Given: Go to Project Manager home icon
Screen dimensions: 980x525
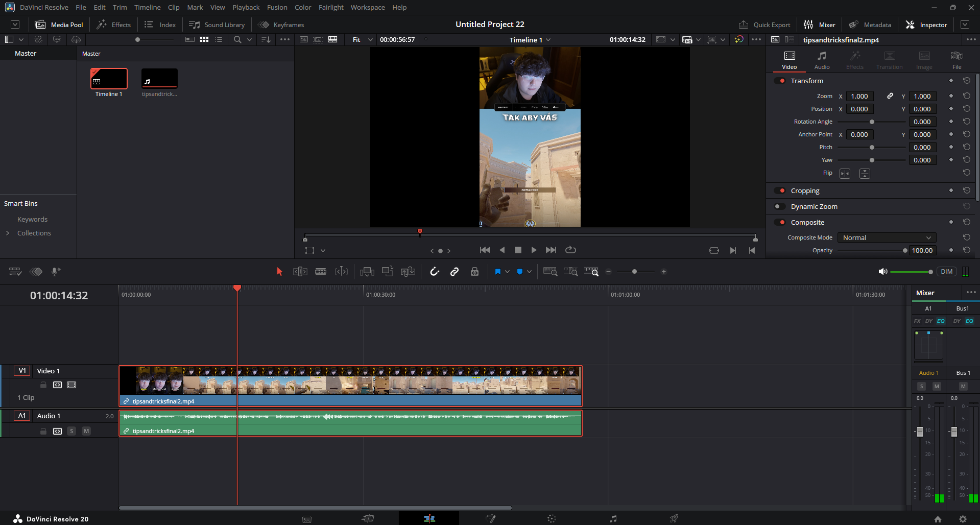Looking at the screenshot, I should coord(938,519).
